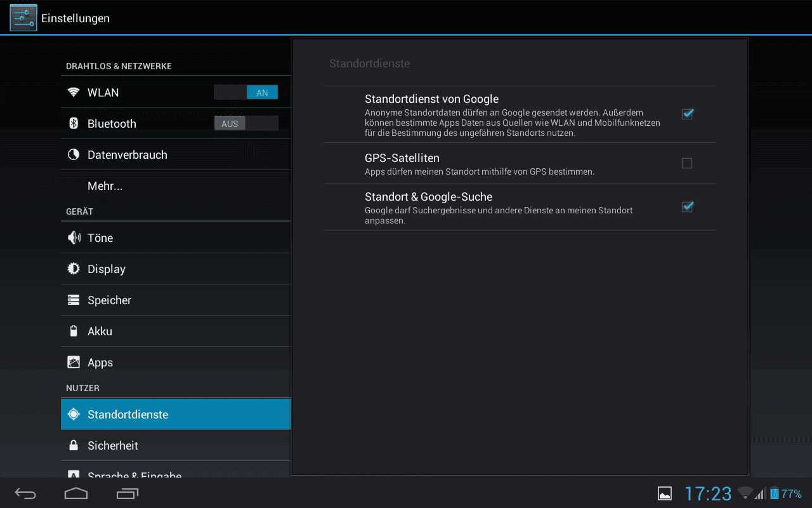Open the Bluetooth settings entry
812x508 pixels.
click(176, 124)
